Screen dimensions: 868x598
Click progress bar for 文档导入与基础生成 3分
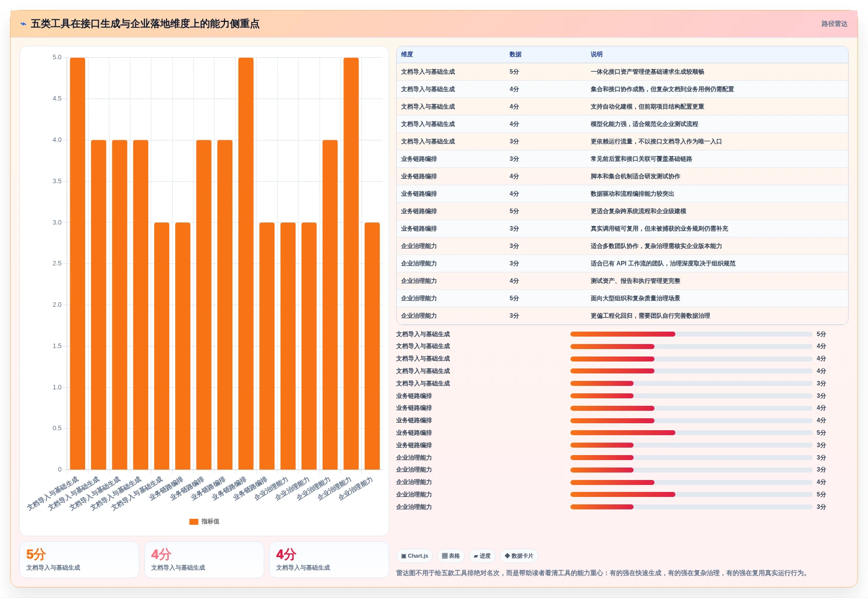pos(691,383)
